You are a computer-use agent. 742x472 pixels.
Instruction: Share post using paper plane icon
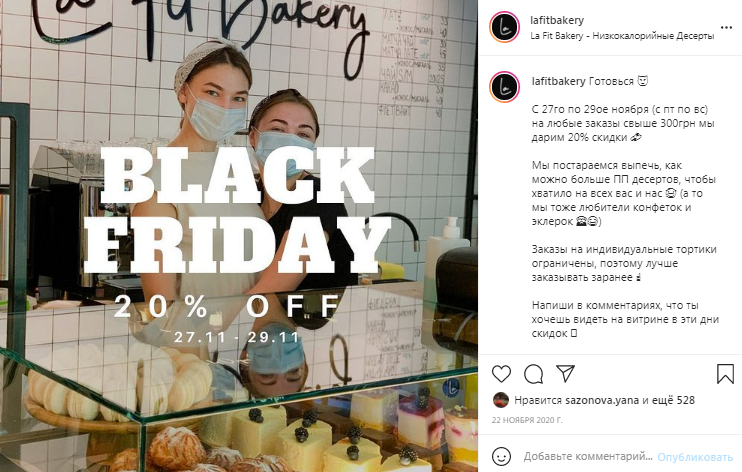coord(565,374)
